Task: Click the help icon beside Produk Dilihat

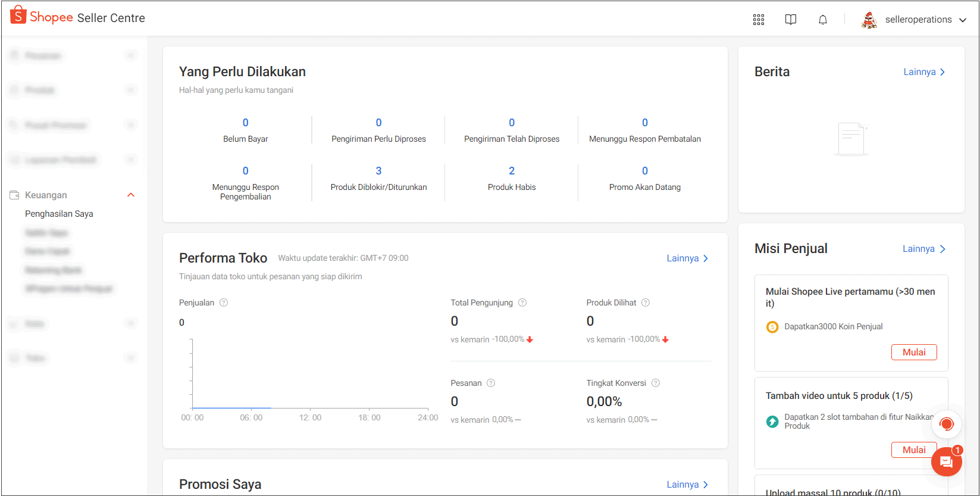Action: (x=646, y=302)
